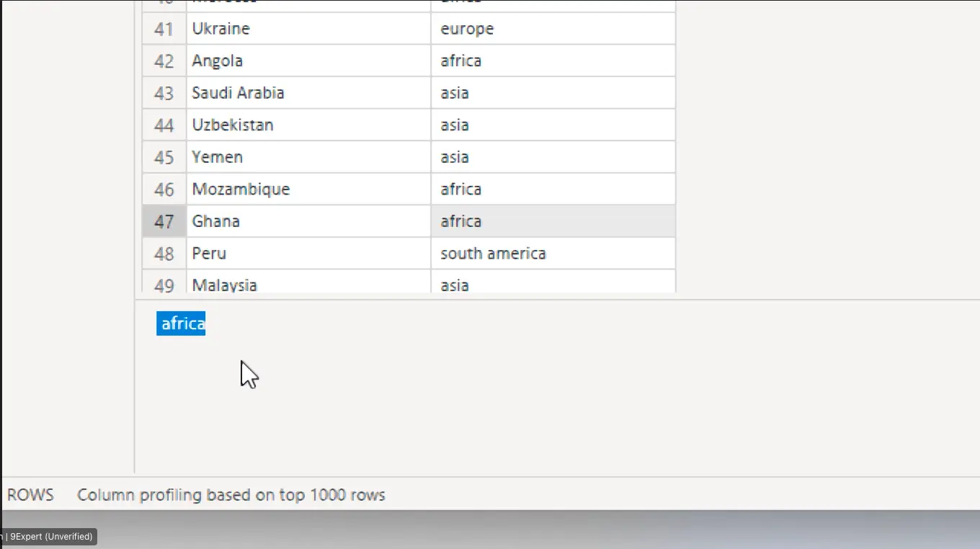Click the europe cell in row 41

(x=553, y=29)
